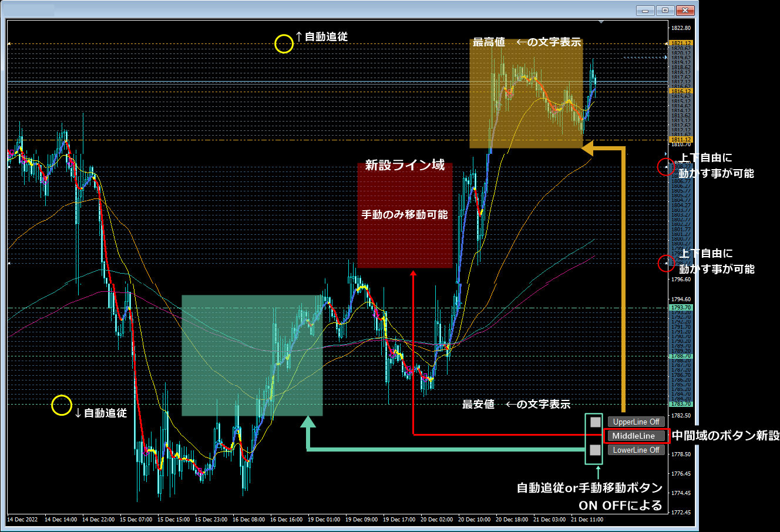Click the 1811.12 orange price label
The image size is (780, 532).
681,140
